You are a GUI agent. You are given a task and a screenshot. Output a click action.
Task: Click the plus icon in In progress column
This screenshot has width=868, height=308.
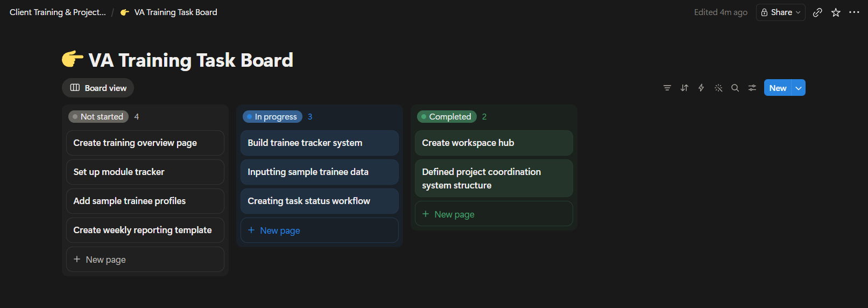click(251, 230)
